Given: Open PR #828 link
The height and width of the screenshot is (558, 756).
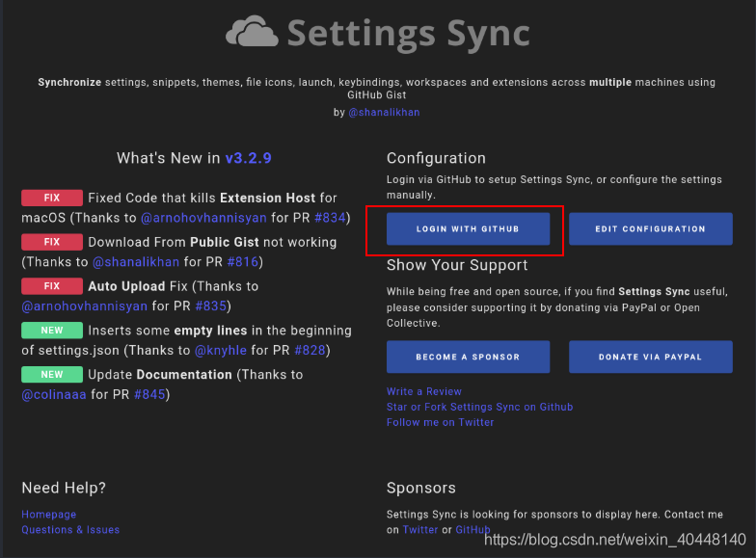Looking at the screenshot, I should 310,351.
